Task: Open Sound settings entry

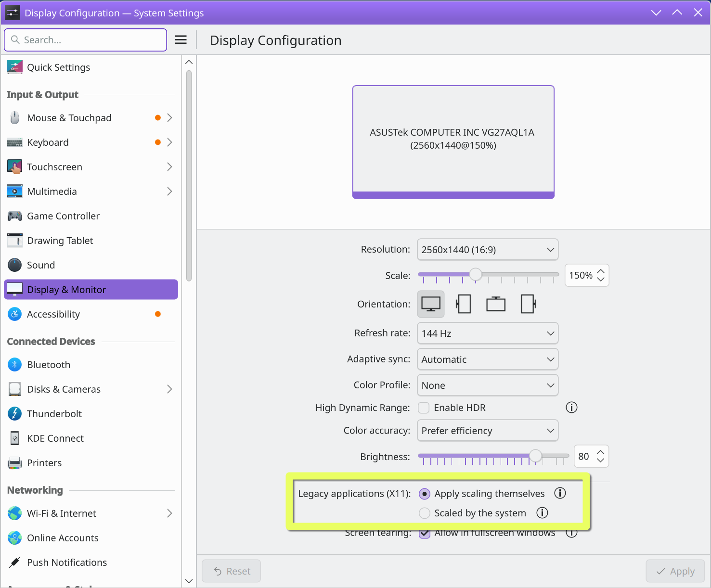Action: point(91,265)
